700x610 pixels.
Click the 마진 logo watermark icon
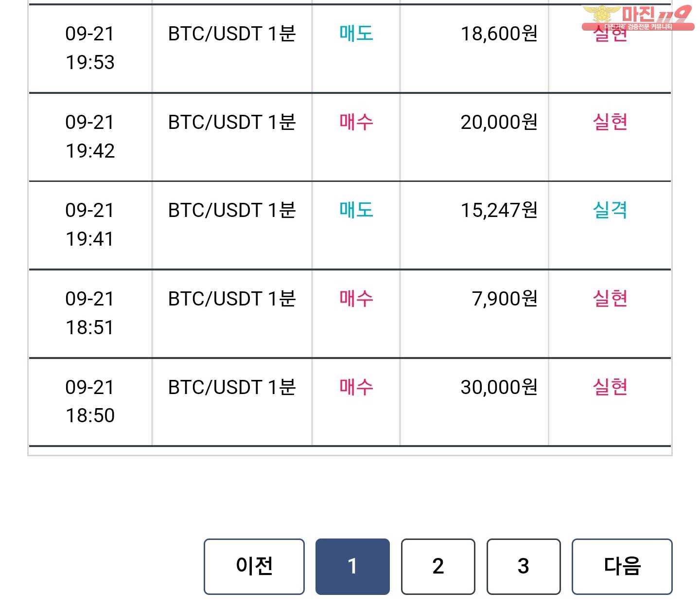coord(638,18)
